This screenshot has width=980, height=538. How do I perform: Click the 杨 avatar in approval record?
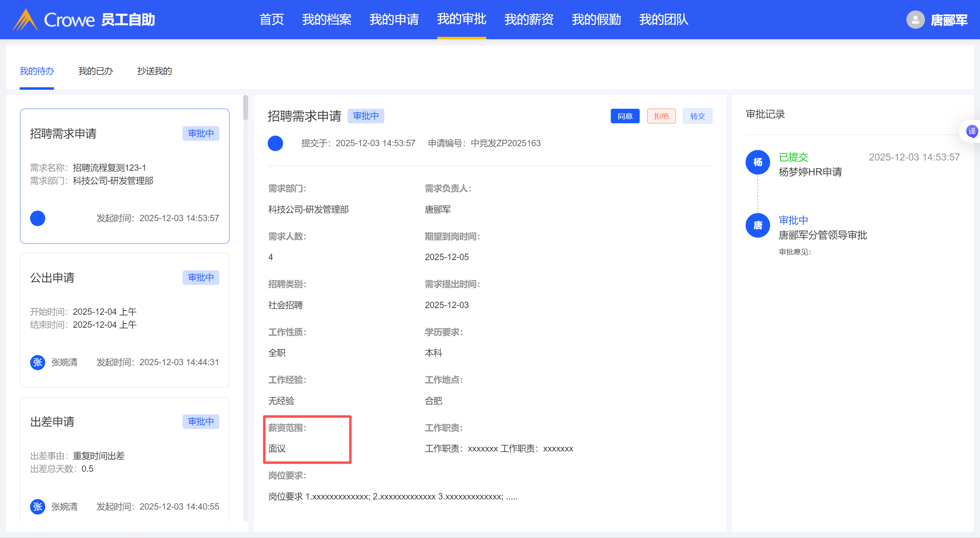click(x=758, y=162)
